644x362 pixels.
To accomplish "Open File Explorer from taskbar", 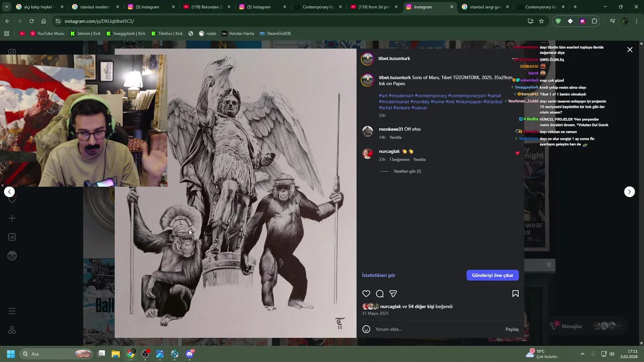I will 116,354.
